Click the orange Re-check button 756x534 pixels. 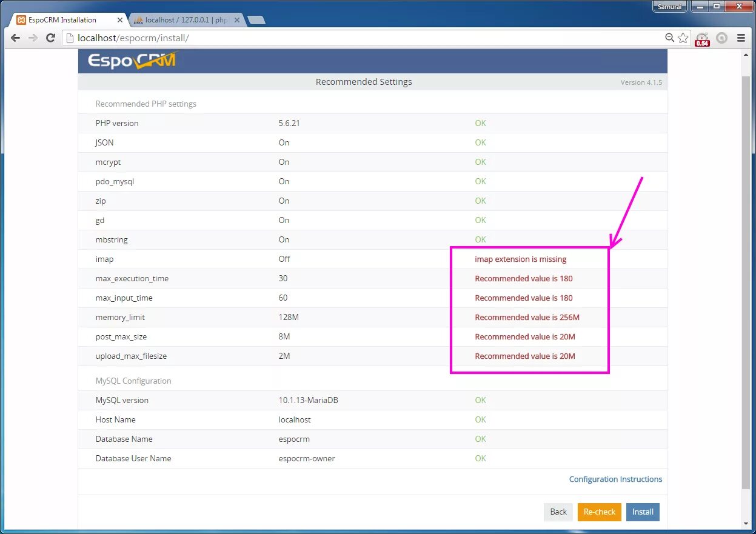pyautogui.click(x=600, y=512)
